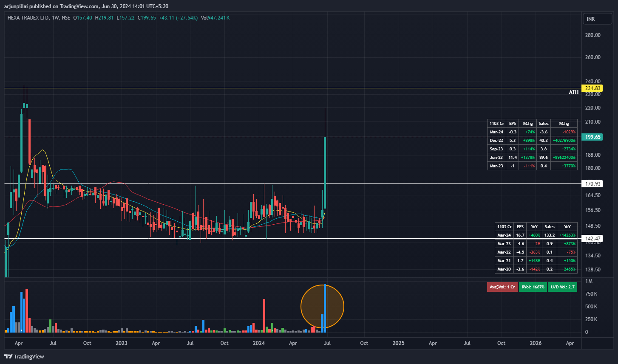Click the +14263% sales YoY cell
Viewport: 618px width, 364px height.
[567, 235]
